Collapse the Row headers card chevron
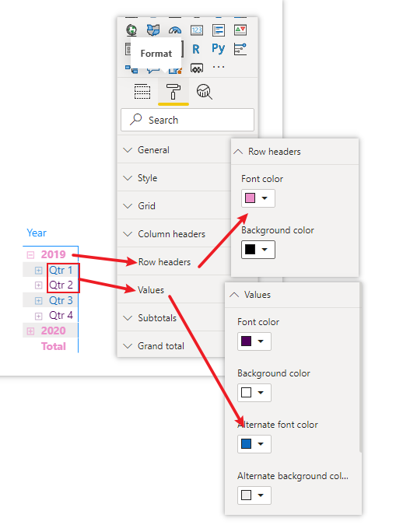The width and height of the screenshot is (396, 532). click(238, 152)
